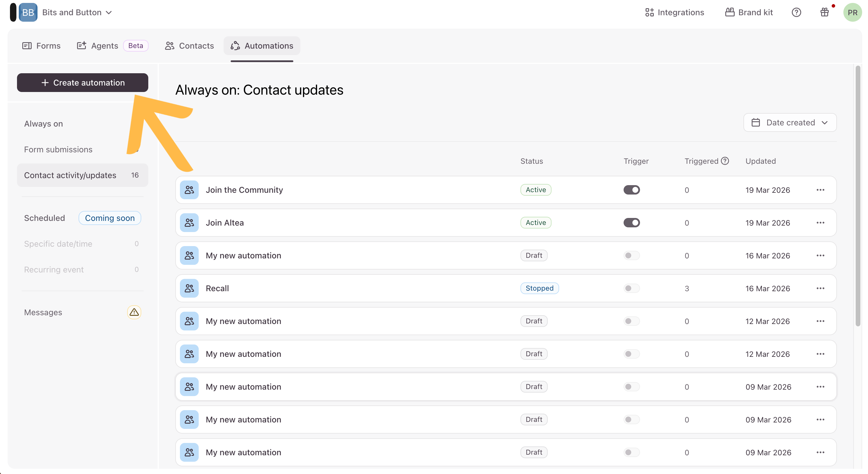
Task: Click the help question mark icon
Action: pyautogui.click(x=796, y=13)
